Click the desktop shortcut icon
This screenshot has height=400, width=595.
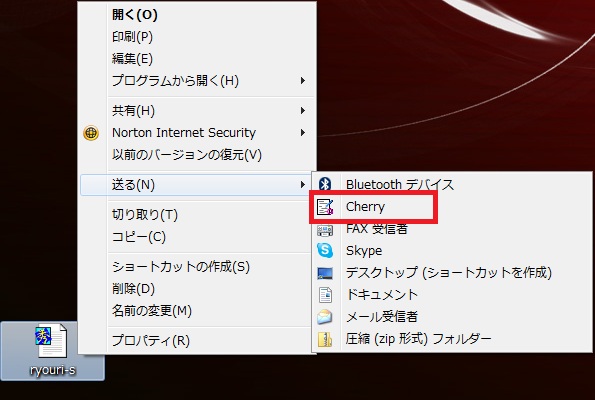325,273
